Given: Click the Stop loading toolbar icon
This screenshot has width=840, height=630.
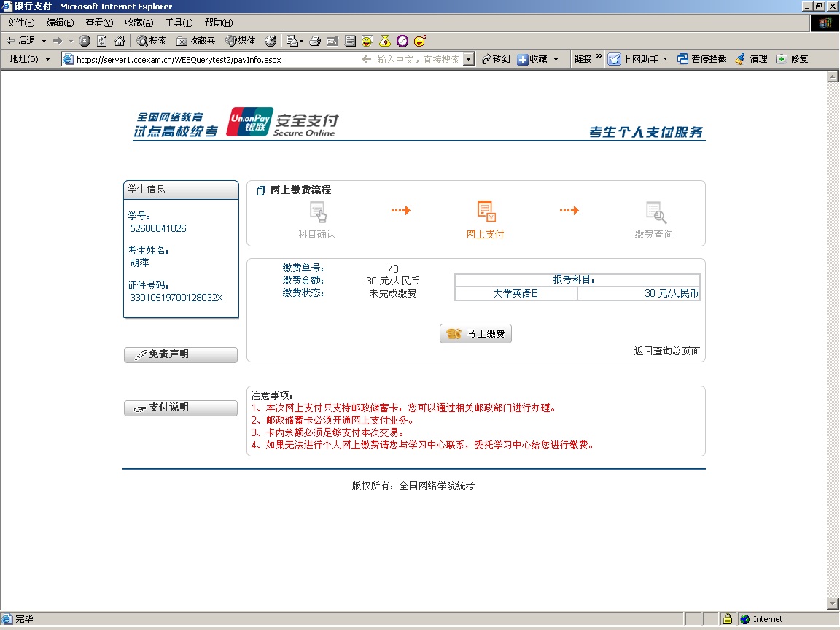Looking at the screenshot, I should point(85,41).
